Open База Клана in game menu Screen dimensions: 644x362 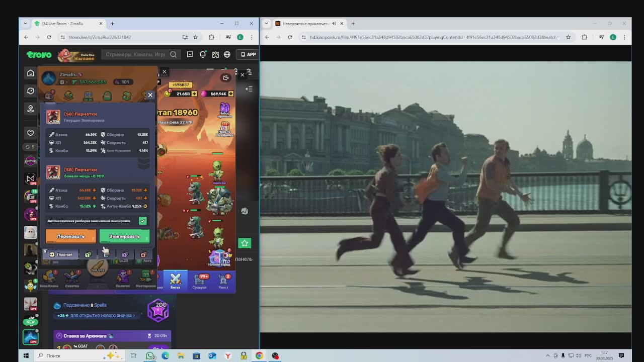(x=49, y=279)
